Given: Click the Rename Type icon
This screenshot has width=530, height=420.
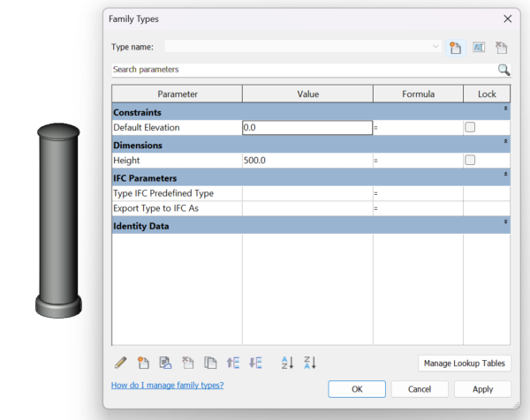Looking at the screenshot, I should (479, 48).
